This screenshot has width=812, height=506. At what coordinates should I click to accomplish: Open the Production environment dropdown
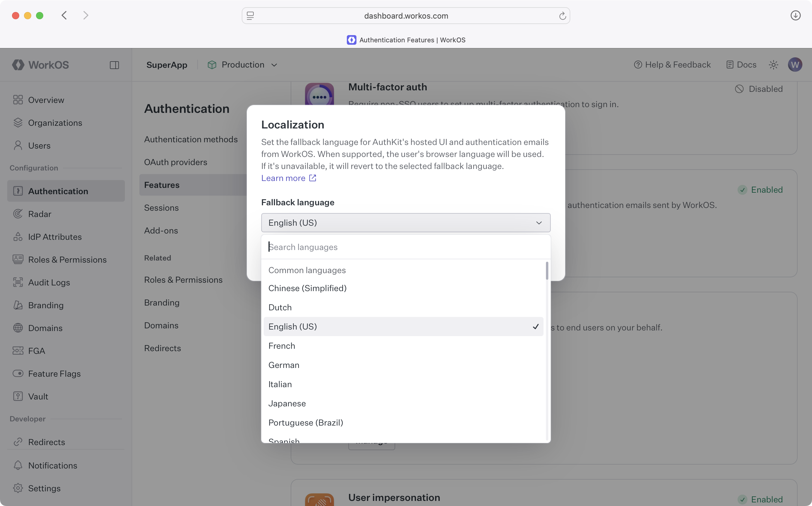[x=242, y=65]
